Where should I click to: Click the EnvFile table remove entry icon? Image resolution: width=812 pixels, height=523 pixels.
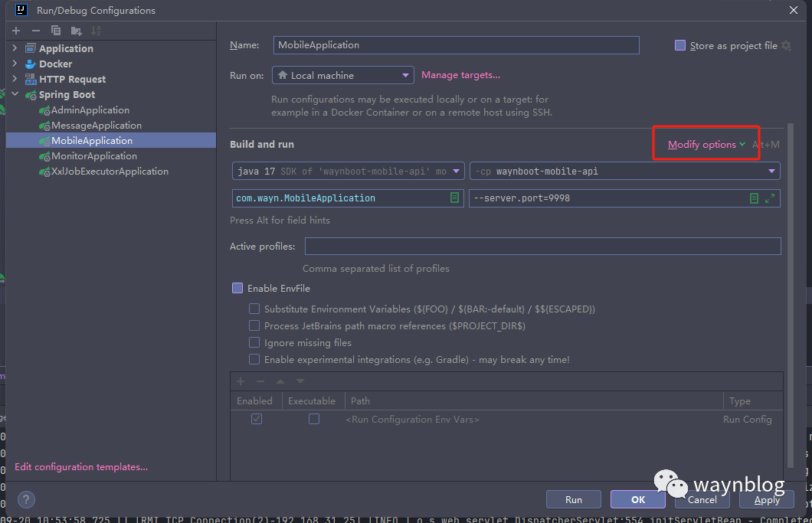(x=260, y=381)
